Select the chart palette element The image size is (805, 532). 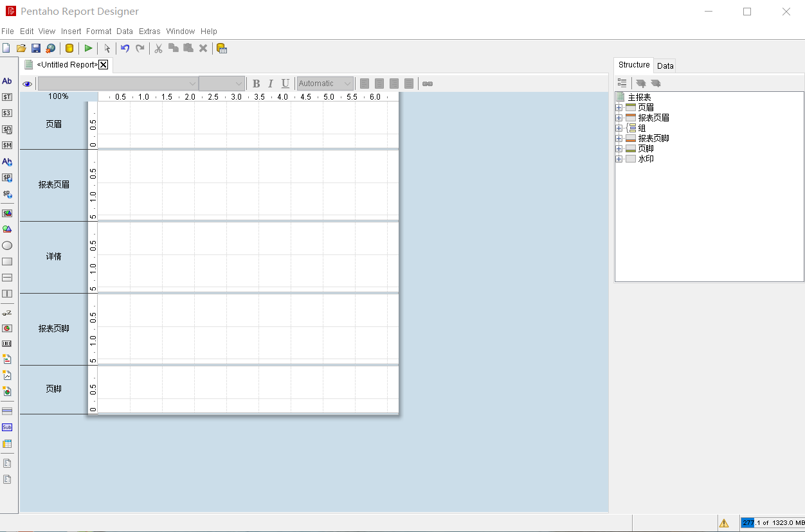pyautogui.click(x=7, y=328)
